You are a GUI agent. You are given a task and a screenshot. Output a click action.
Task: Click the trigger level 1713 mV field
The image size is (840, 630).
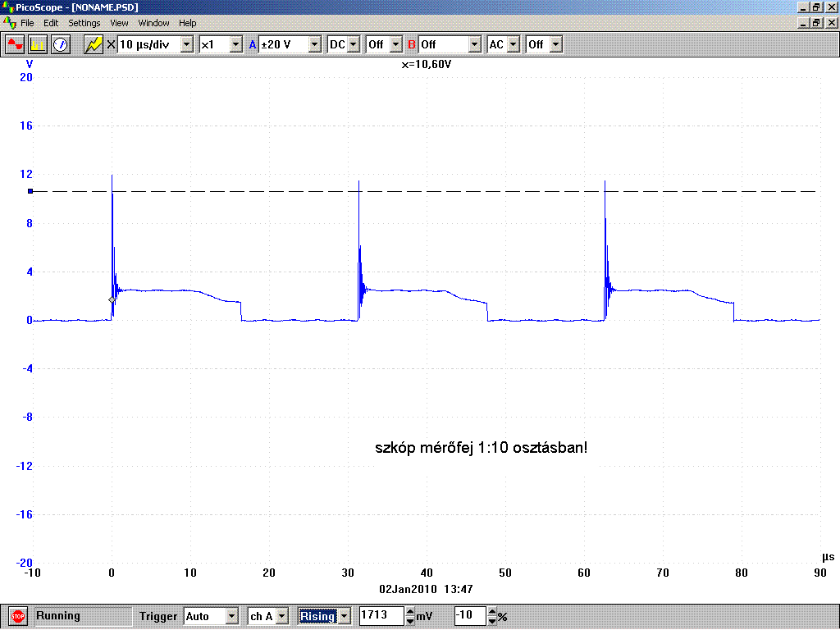pos(381,616)
